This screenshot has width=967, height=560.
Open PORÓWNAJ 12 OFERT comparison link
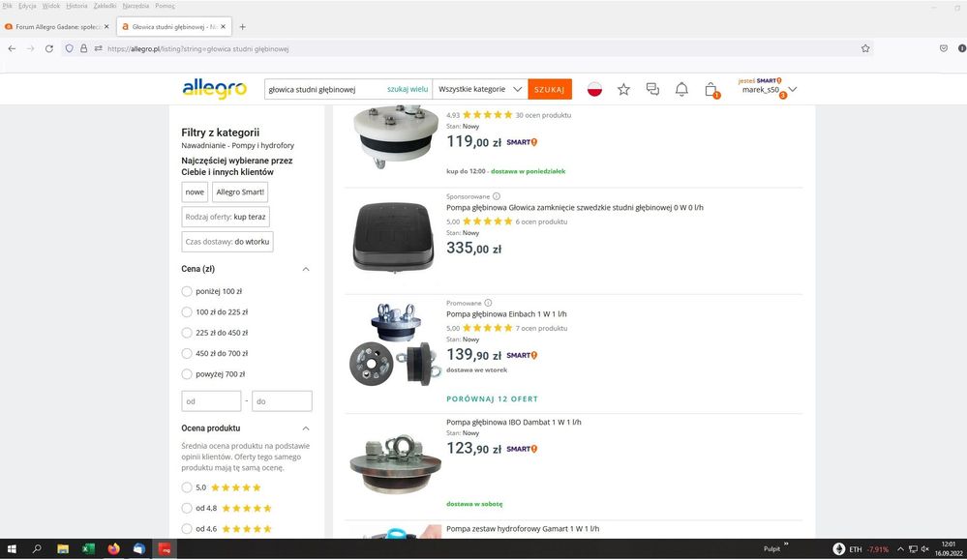tap(492, 399)
